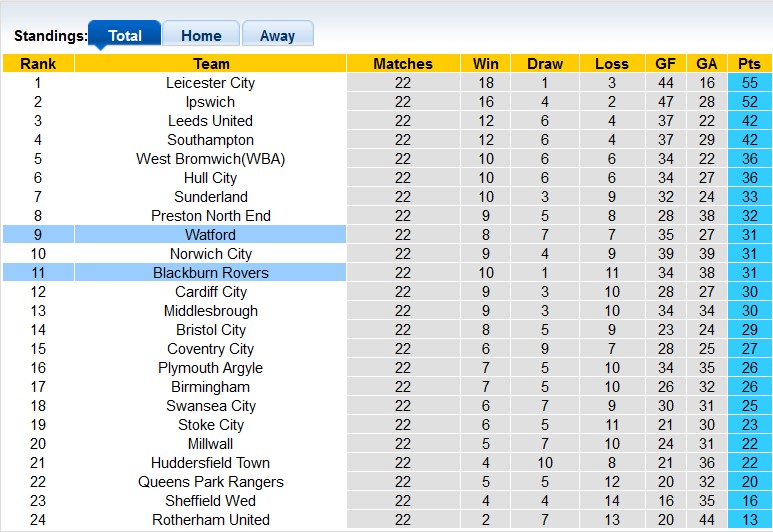Click the highlighted Blackburn Rovers team
Viewport: 773px width, 532px height.
[x=210, y=273]
